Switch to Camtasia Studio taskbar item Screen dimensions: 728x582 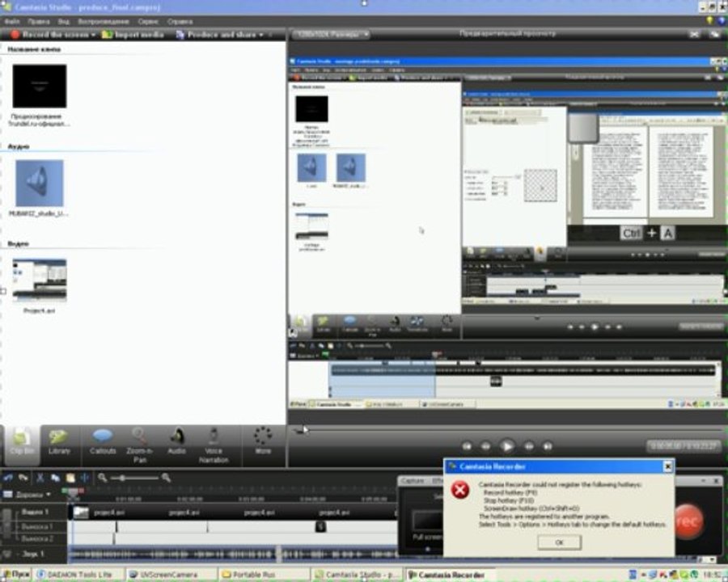(x=357, y=575)
